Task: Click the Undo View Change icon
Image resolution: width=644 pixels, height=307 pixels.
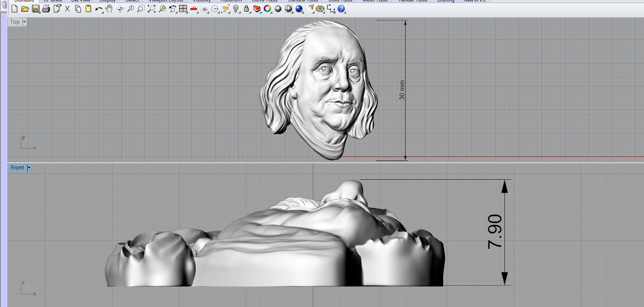Action: [x=173, y=9]
